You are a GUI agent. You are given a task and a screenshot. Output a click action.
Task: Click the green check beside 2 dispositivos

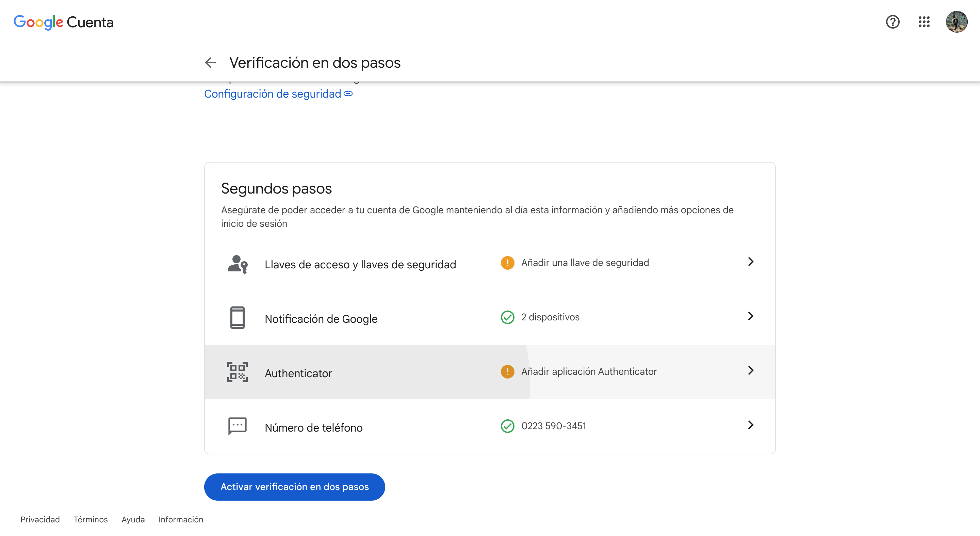pos(507,317)
